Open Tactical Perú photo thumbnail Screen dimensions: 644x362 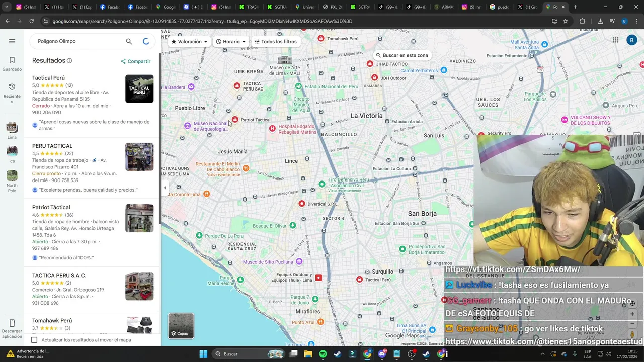pyautogui.click(x=139, y=89)
